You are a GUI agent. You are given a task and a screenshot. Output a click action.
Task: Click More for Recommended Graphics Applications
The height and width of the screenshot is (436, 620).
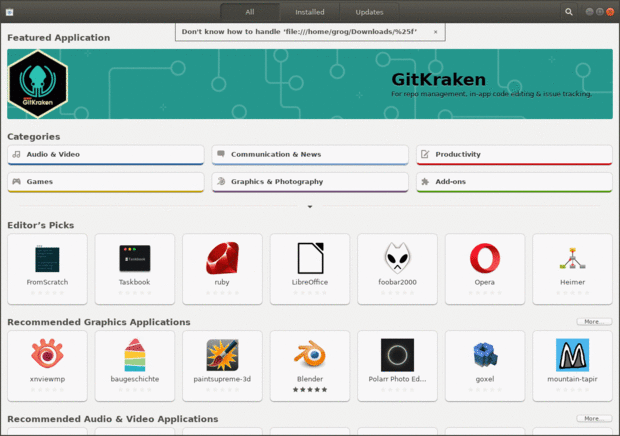(593, 322)
